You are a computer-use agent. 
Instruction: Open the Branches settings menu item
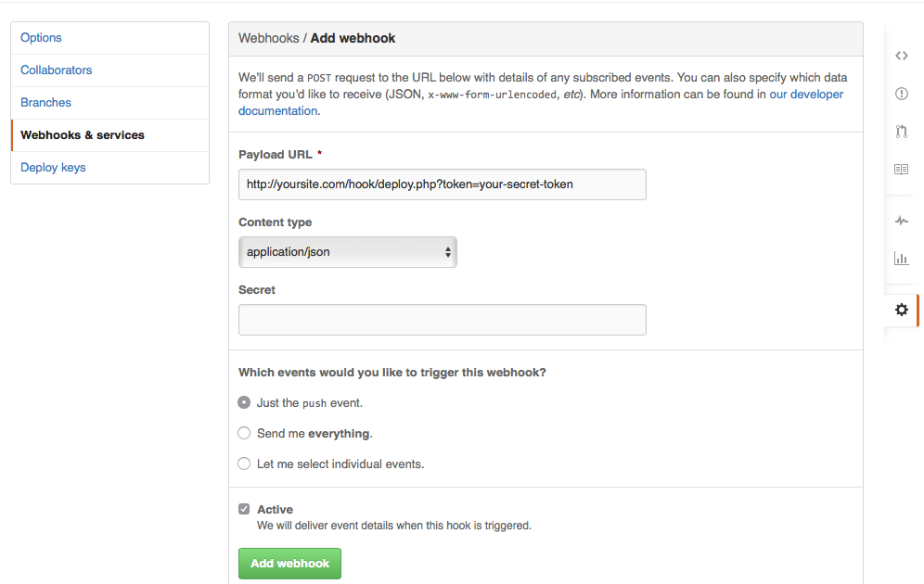coord(46,103)
